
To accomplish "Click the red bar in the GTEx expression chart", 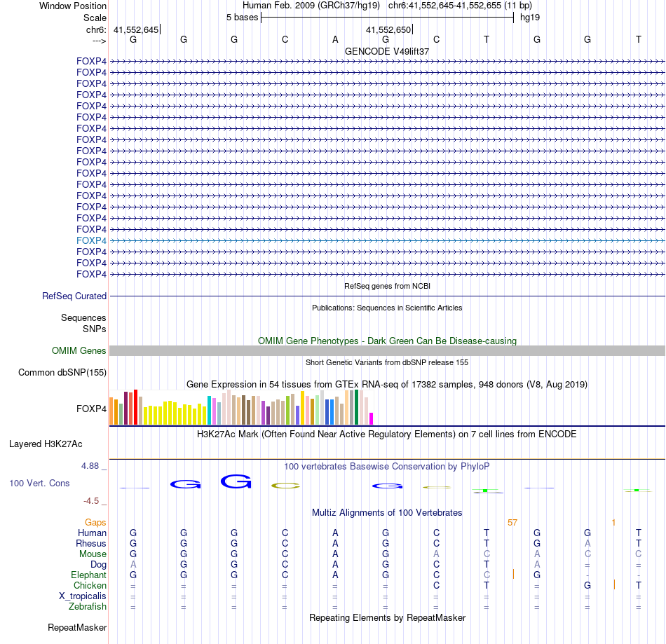I will coord(135,407).
